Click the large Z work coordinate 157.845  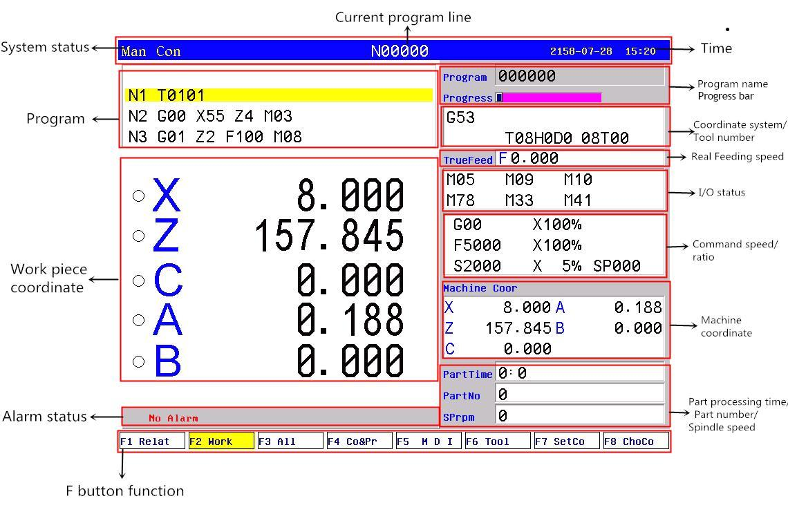point(330,236)
